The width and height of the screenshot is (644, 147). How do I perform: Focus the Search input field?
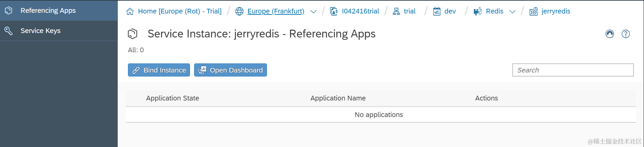(x=573, y=70)
